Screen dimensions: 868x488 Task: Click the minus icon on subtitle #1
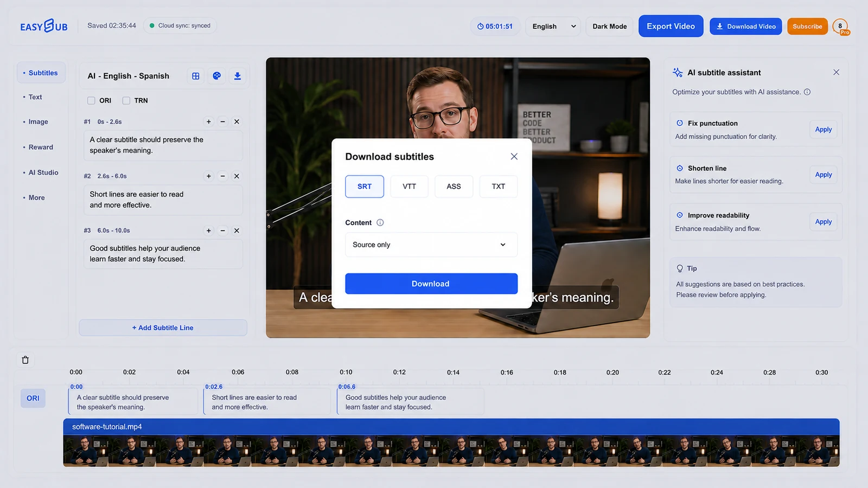222,121
